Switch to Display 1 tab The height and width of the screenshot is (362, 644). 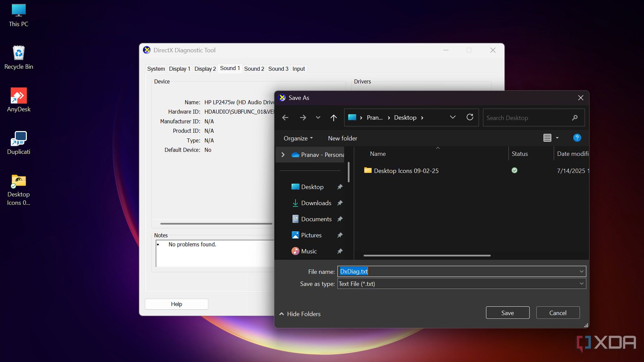pos(179,69)
